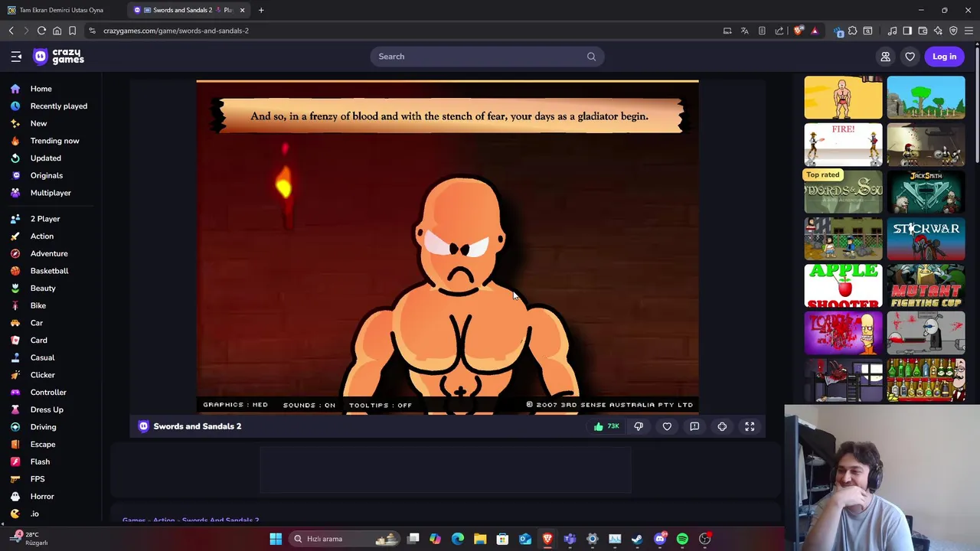Click the CrazyGames logo
This screenshot has height=551, width=980.
point(59,57)
